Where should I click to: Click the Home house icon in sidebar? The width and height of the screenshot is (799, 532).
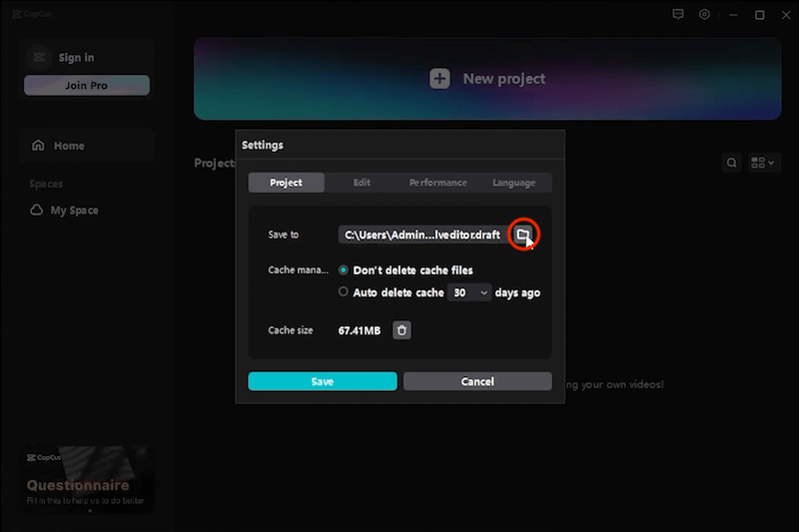coord(39,146)
